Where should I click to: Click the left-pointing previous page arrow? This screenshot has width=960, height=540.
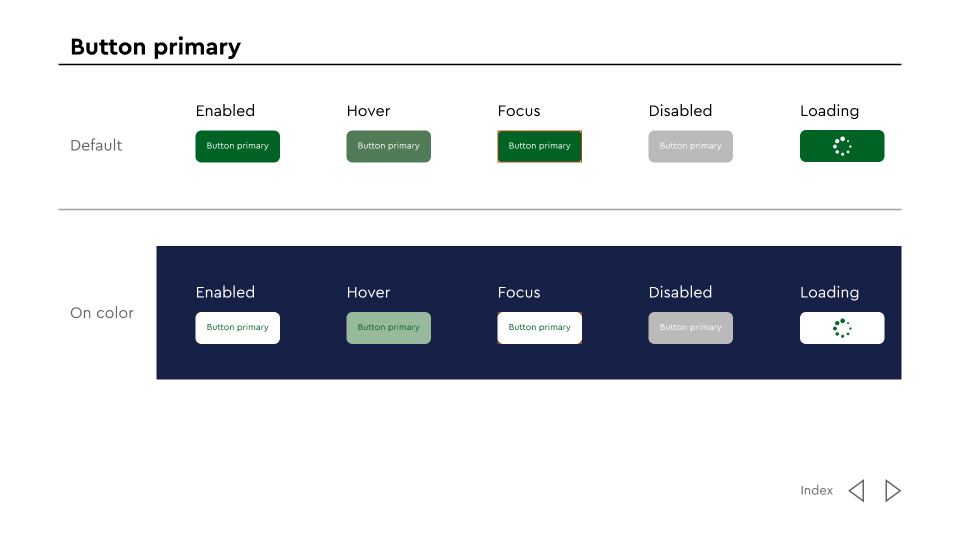coord(856,490)
